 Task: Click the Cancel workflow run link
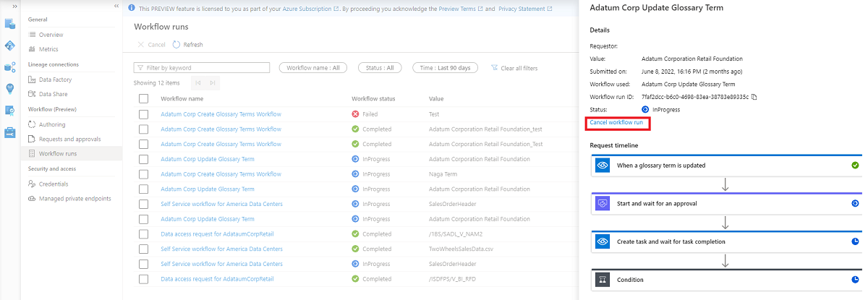(616, 123)
